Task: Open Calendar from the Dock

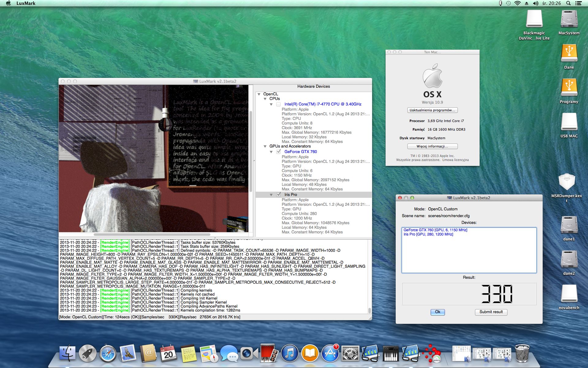Action: [x=168, y=353]
